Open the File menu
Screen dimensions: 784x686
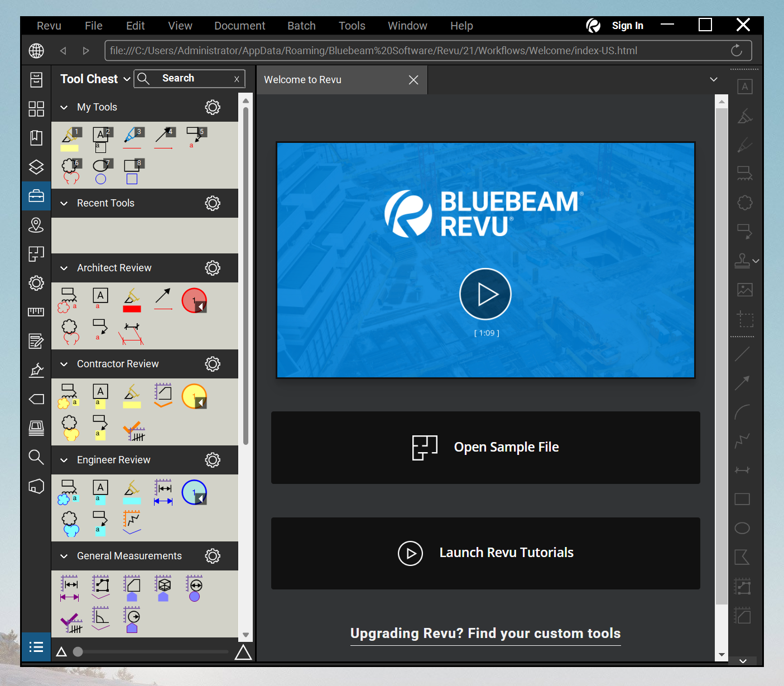(94, 26)
